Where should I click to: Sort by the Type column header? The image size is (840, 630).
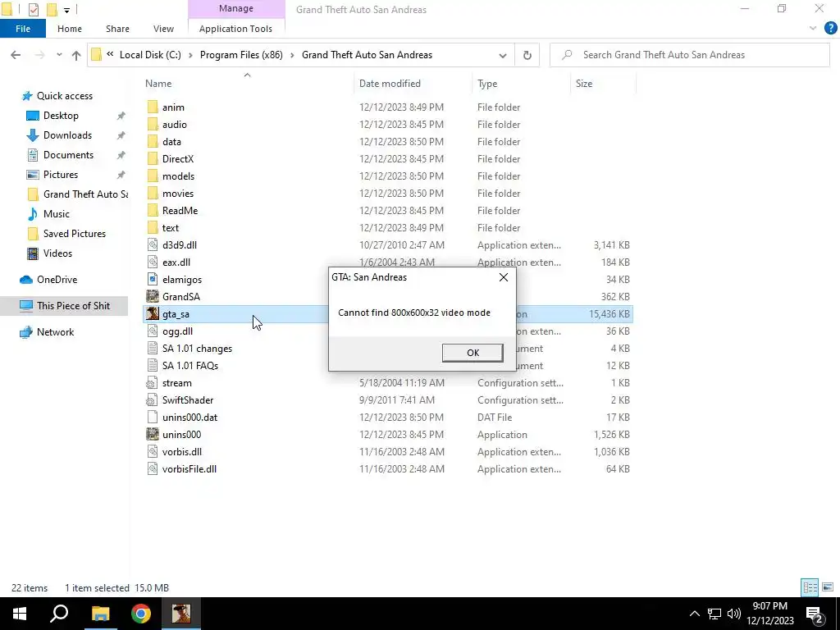click(x=487, y=84)
